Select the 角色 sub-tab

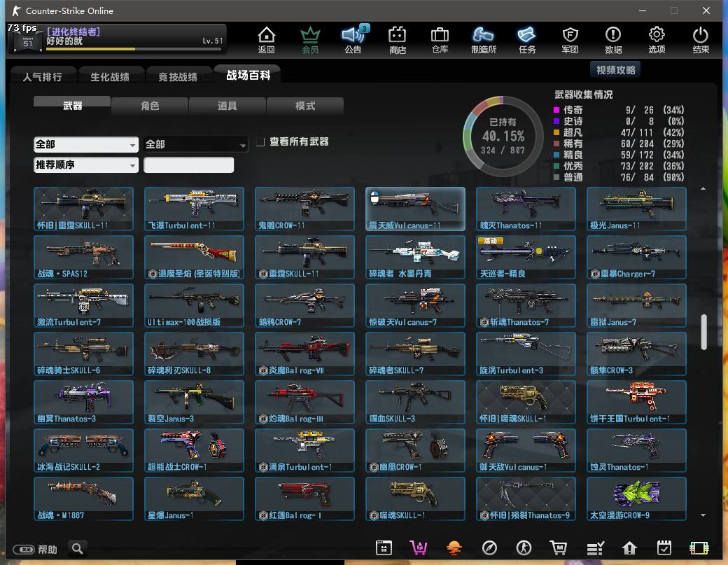pyautogui.click(x=150, y=106)
